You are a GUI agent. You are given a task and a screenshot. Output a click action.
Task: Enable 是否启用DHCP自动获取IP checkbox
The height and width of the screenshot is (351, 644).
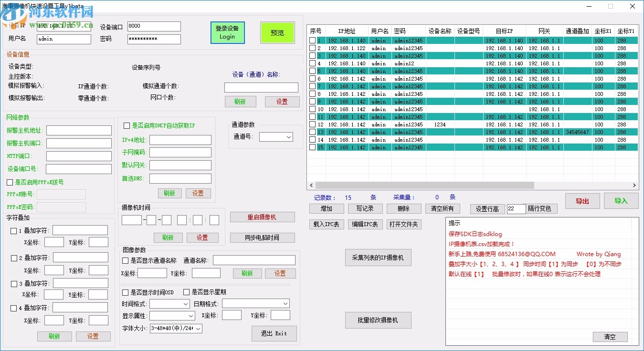coord(127,126)
